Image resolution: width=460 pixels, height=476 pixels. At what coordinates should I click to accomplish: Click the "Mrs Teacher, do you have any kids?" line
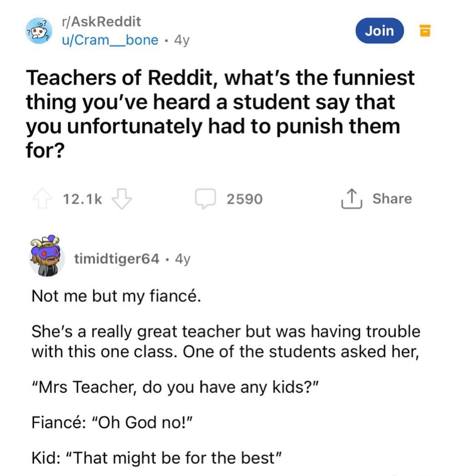174,387
